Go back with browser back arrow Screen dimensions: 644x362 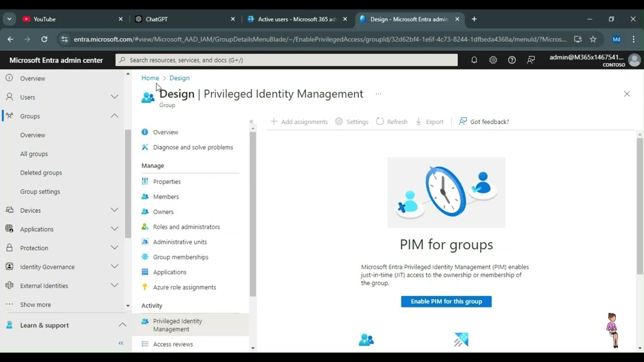(x=10, y=39)
